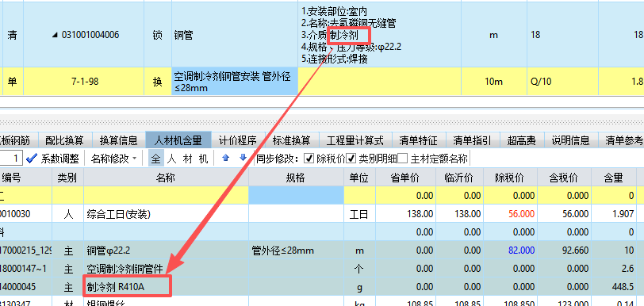
Task: Click the 类别 column header
Action: tap(67, 178)
